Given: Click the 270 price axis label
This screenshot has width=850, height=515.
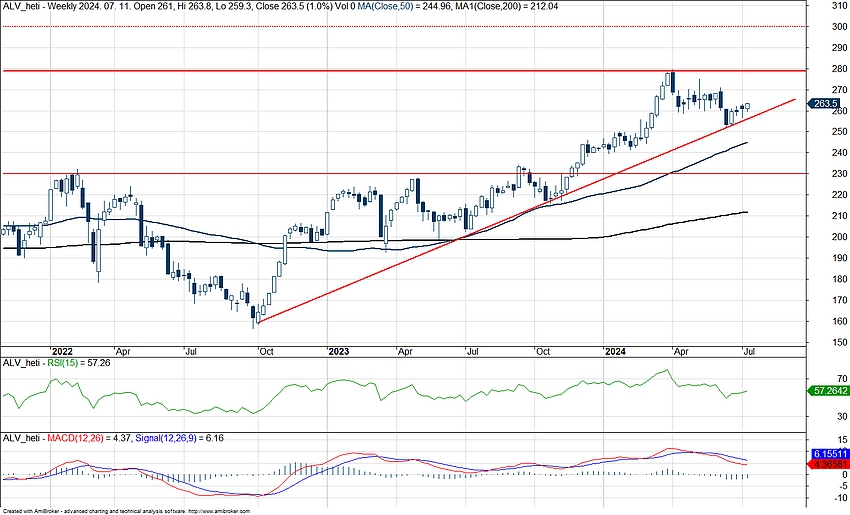Looking at the screenshot, I should tap(839, 90).
